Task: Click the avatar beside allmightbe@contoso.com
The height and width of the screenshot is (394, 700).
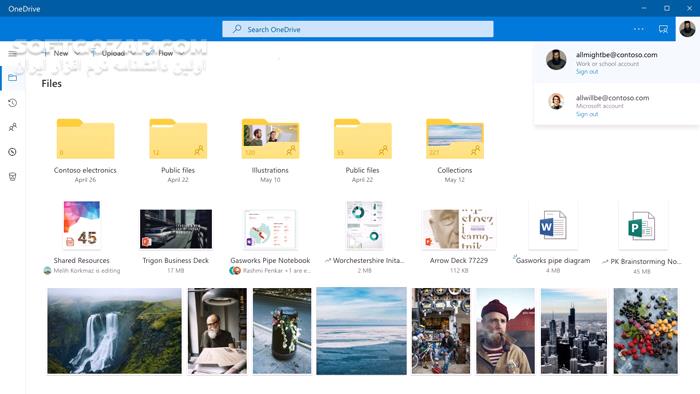Action: [556, 59]
